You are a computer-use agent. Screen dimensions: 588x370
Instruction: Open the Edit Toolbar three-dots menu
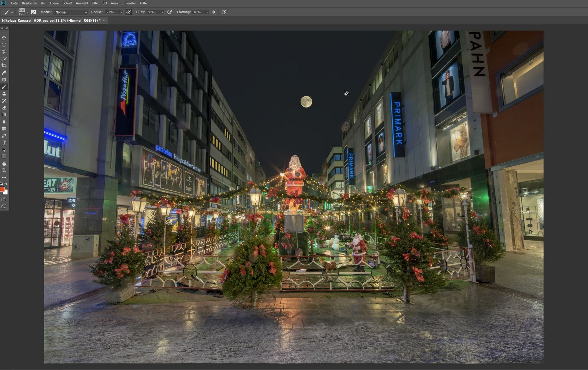pyautogui.click(x=4, y=177)
